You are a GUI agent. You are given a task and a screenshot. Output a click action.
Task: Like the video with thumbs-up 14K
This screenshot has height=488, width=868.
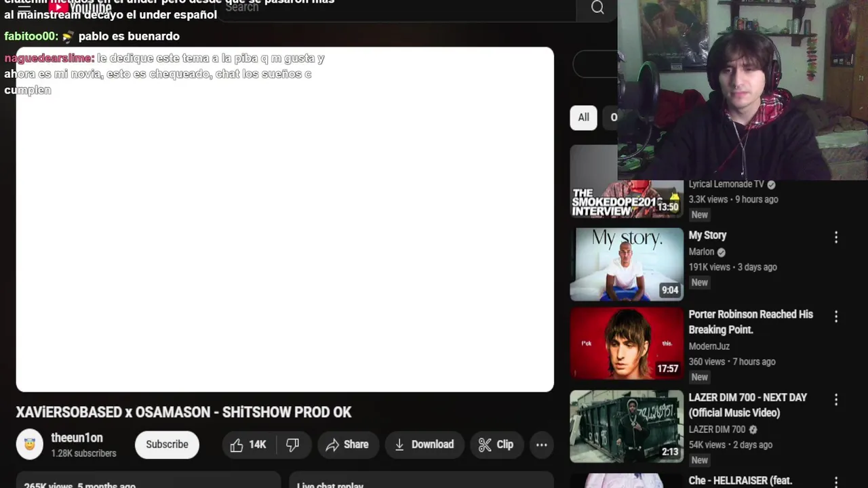tap(248, 445)
